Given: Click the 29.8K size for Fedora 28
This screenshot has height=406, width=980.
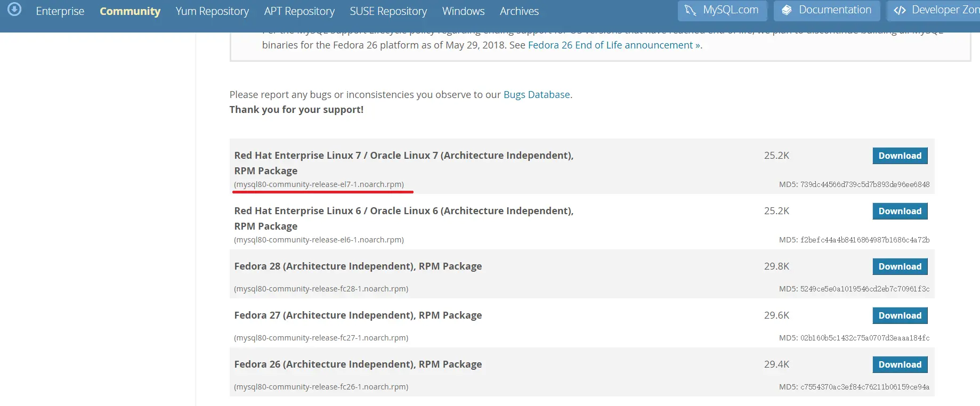Looking at the screenshot, I should point(776,266).
